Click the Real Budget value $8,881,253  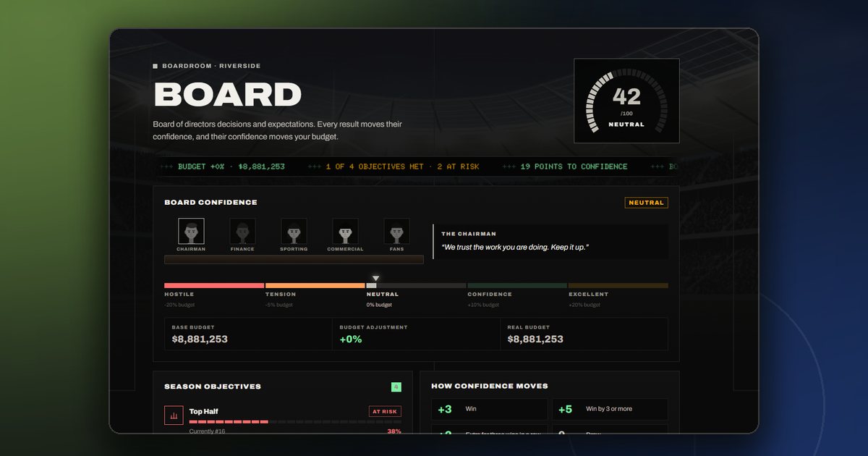click(535, 339)
